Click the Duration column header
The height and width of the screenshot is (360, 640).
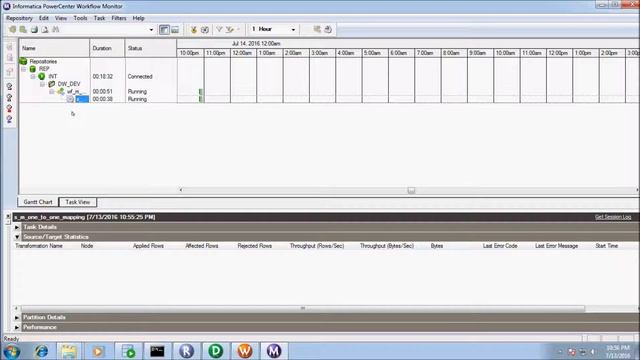107,48
